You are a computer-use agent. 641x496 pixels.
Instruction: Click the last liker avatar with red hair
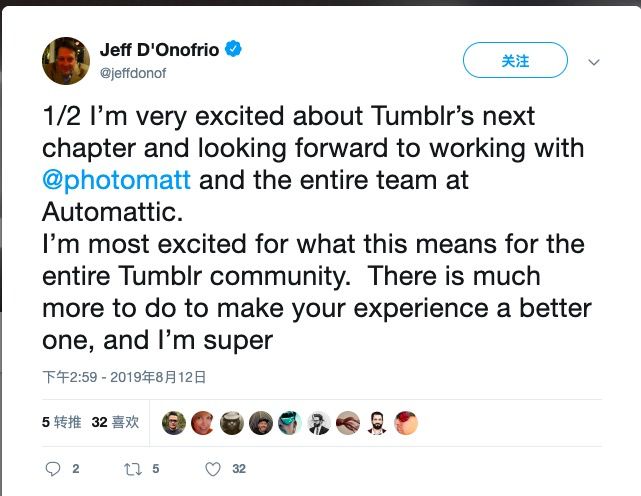pos(406,423)
